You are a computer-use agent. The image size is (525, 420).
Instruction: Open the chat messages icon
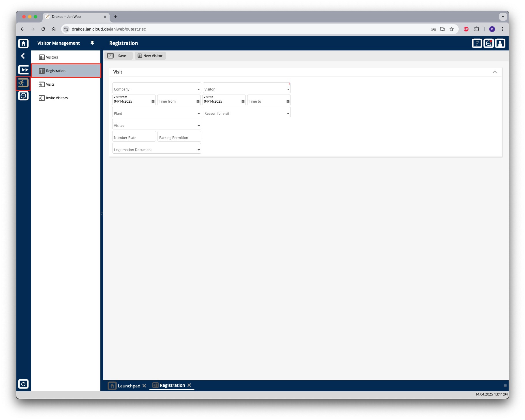[488, 43]
